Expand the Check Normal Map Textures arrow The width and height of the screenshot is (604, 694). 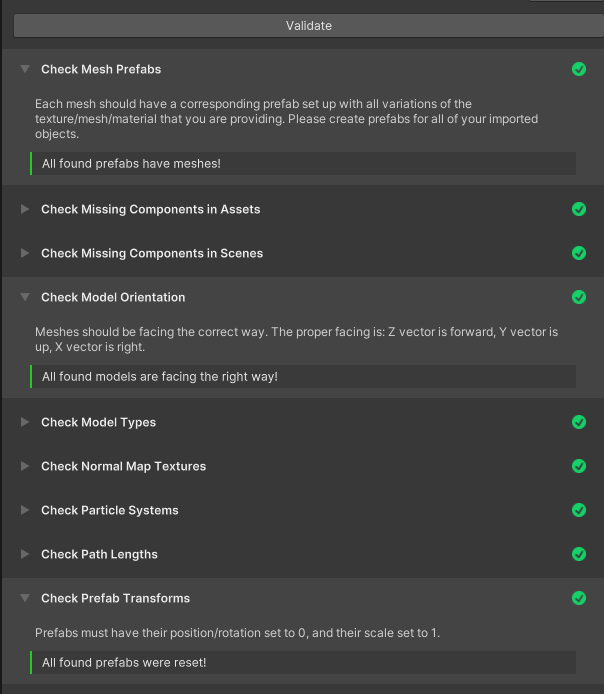tap(25, 466)
